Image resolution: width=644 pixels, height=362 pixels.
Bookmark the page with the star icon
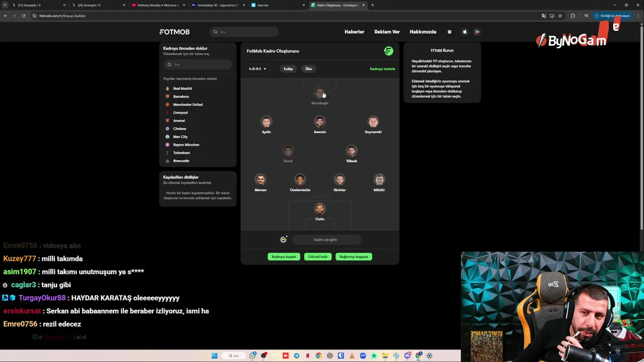(x=560, y=16)
